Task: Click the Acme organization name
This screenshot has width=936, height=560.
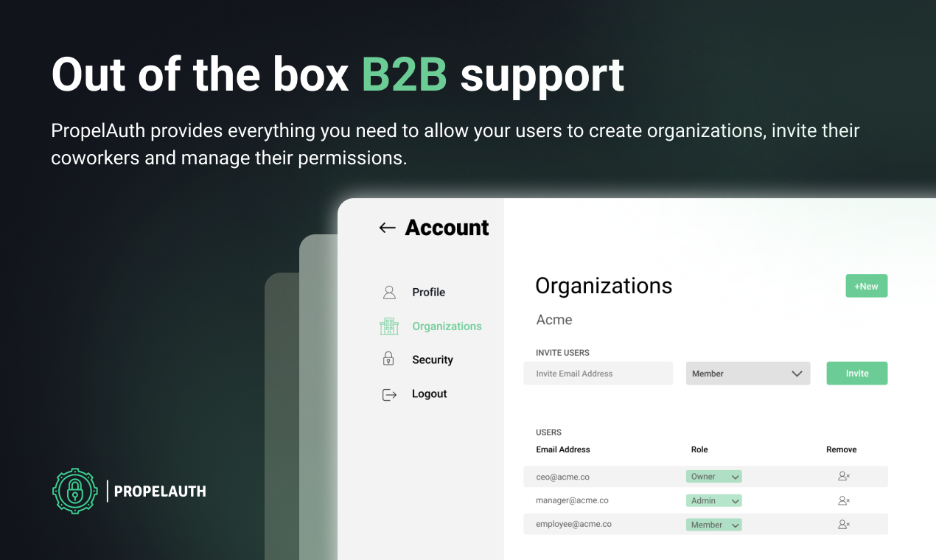Action: click(x=554, y=320)
